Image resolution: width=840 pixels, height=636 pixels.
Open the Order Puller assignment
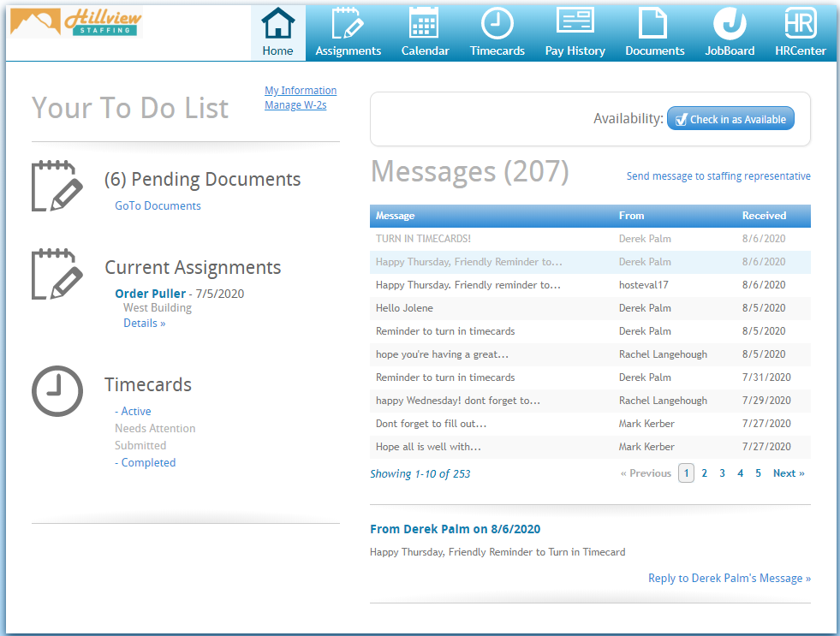[151, 294]
